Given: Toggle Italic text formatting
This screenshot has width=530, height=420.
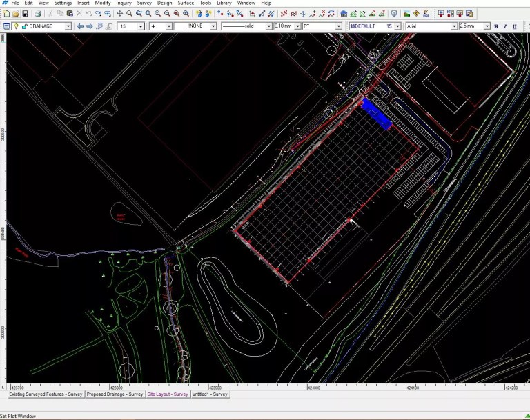Looking at the screenshot, I should tap(506, 26).
